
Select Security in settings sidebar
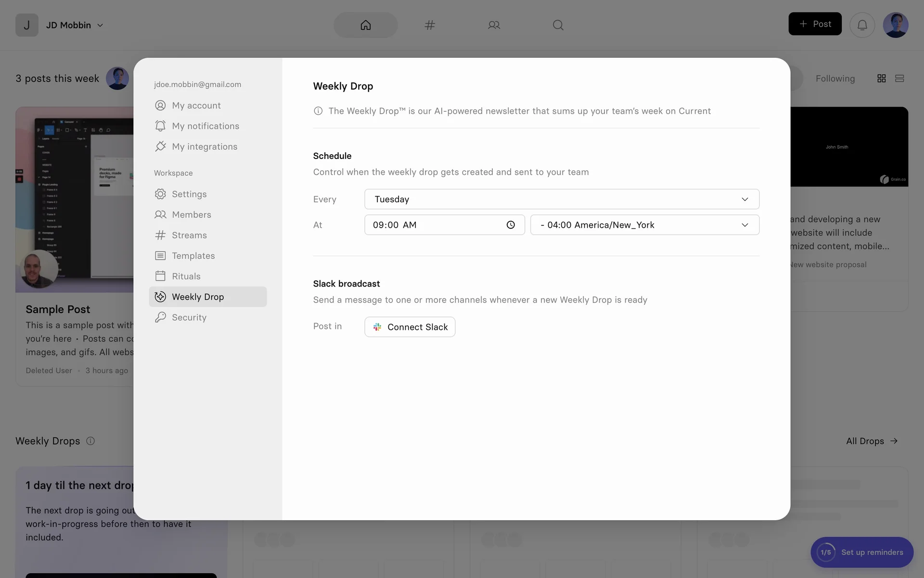pos(189,317)
